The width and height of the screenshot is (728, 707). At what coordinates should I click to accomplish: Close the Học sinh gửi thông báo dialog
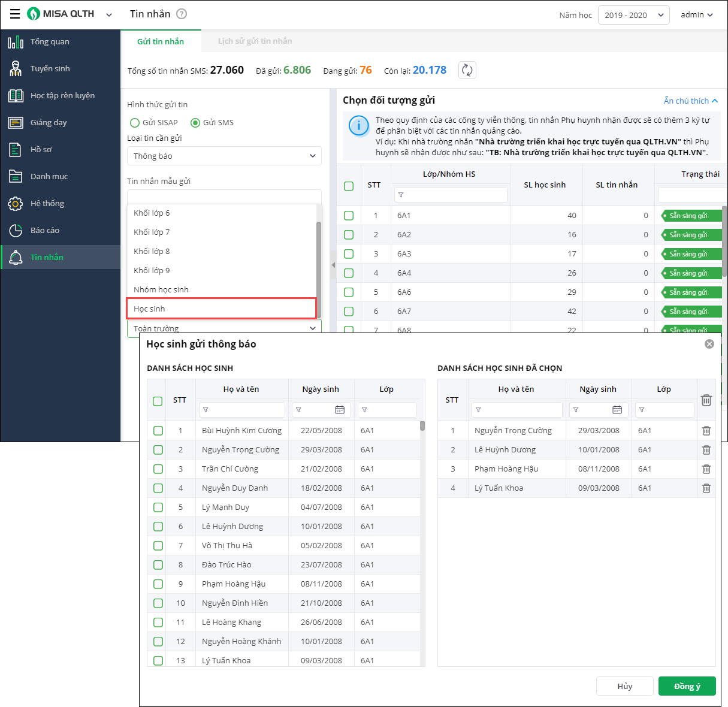(709, 344)
